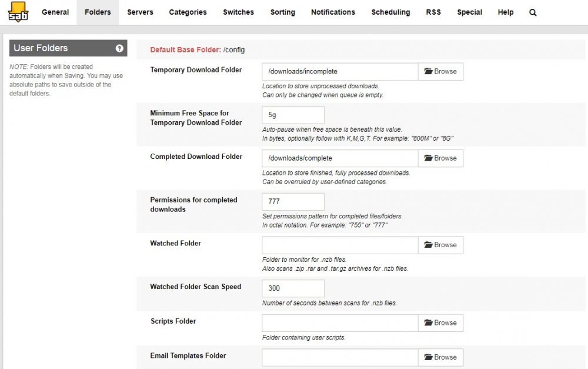Open the General settings tab
The width and height of the screenshot is (588, 369).
(x=55, y=12)
